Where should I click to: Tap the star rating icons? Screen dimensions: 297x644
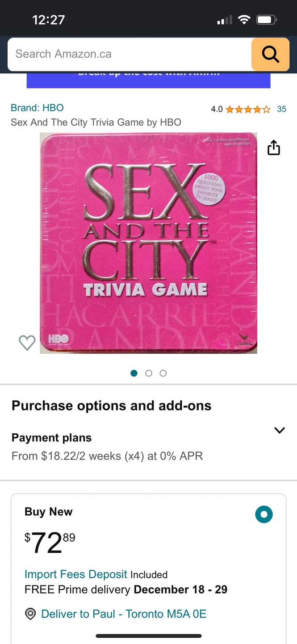click(x=248, y=109)
